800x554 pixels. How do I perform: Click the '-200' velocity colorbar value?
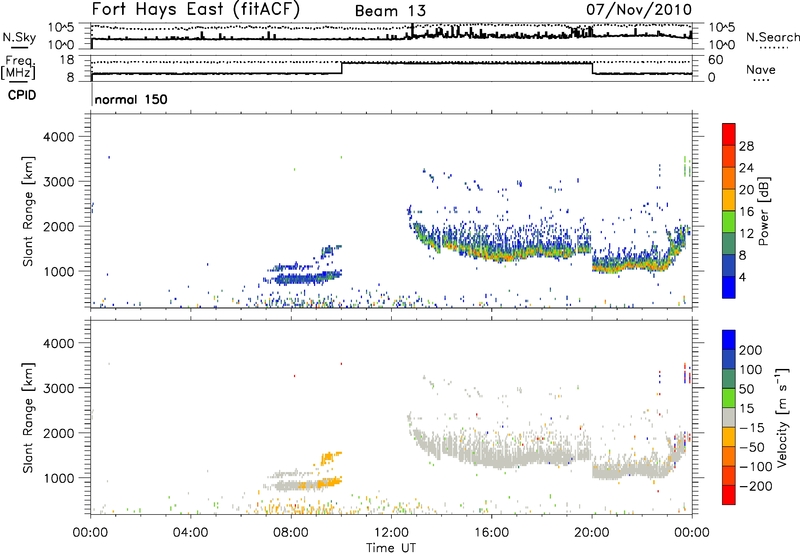tap(755, 486)
